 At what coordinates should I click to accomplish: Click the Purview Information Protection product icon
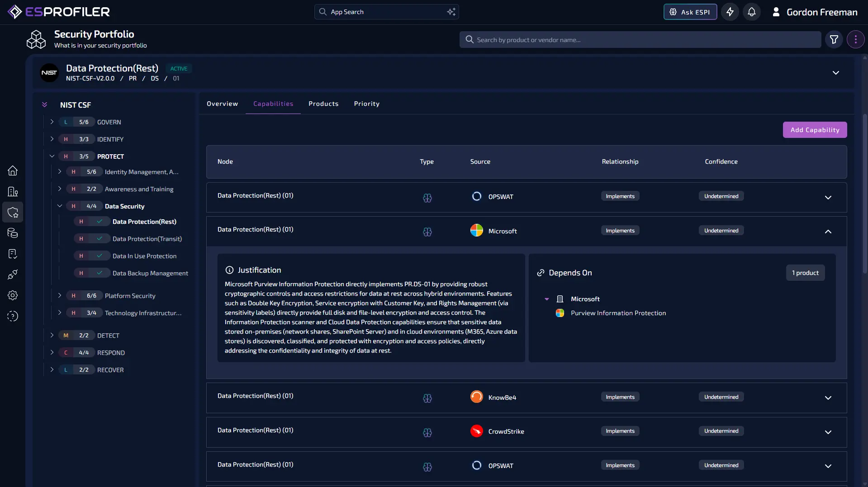tap(560, 313)
